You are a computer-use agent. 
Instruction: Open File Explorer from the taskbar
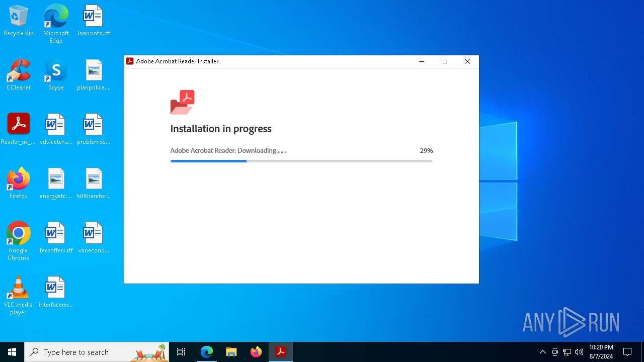(231, 352)
